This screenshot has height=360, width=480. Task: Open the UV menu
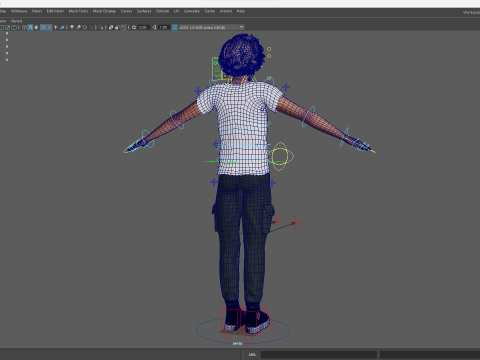(176, 11)
